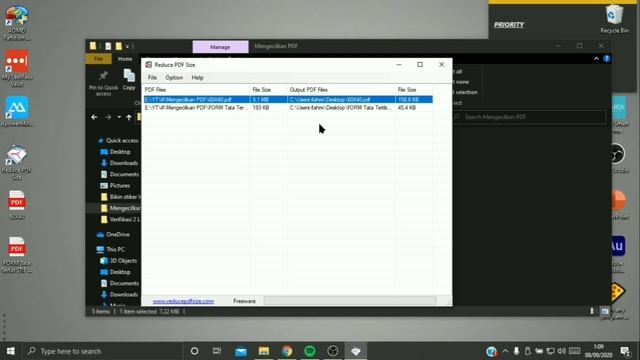640x360 pixels.
Task: Open the Help menu in Reduce PDF Size
Action: [198, 78]
